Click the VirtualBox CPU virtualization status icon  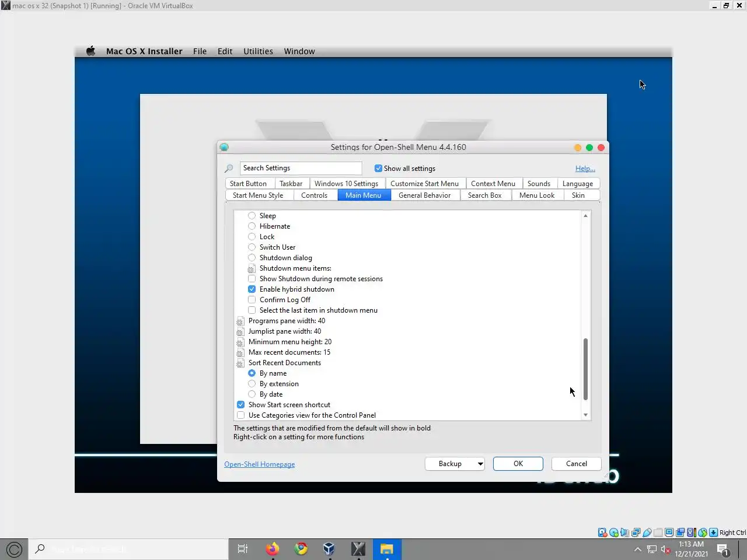(x=691, y=532)
